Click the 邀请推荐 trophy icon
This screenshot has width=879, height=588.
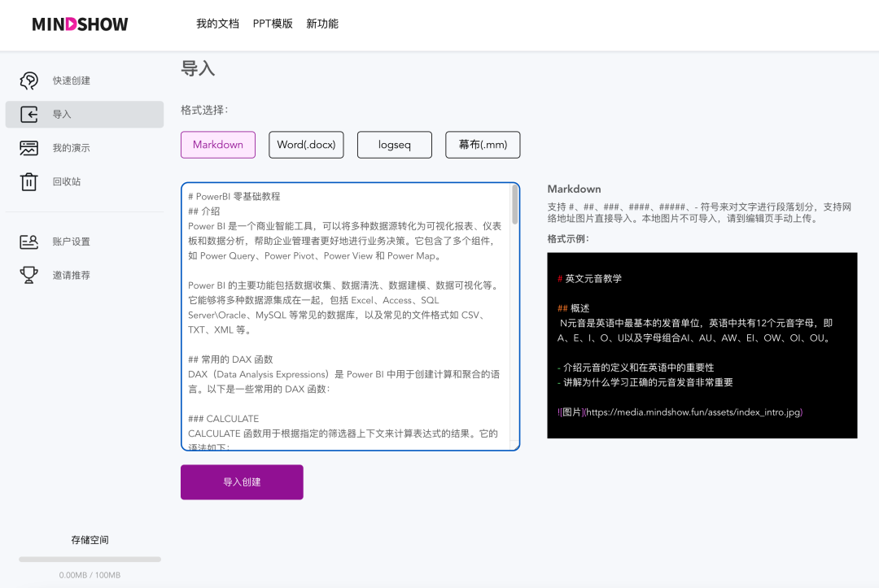pyautogui.click(x=28, y=275)
